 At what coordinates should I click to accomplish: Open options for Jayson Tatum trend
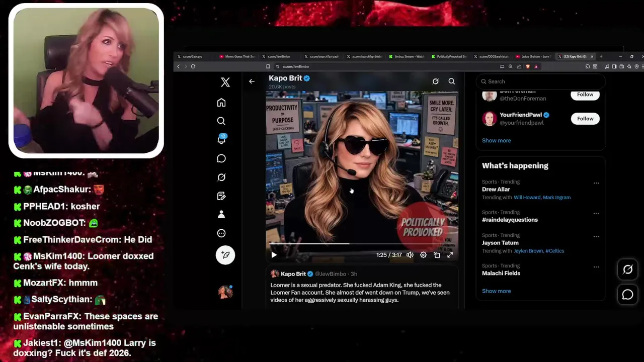tap(596, 236)
